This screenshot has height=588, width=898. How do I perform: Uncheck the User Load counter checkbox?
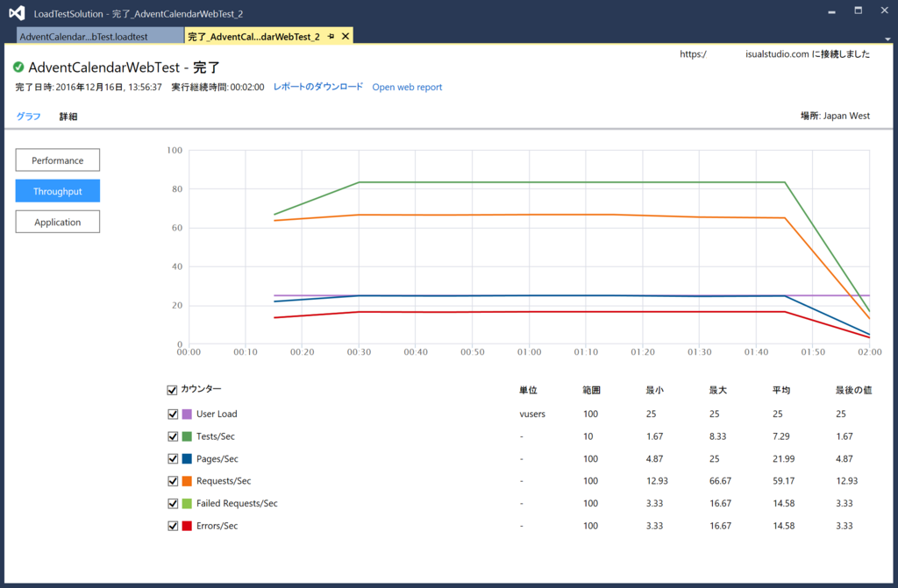(173, 414)
